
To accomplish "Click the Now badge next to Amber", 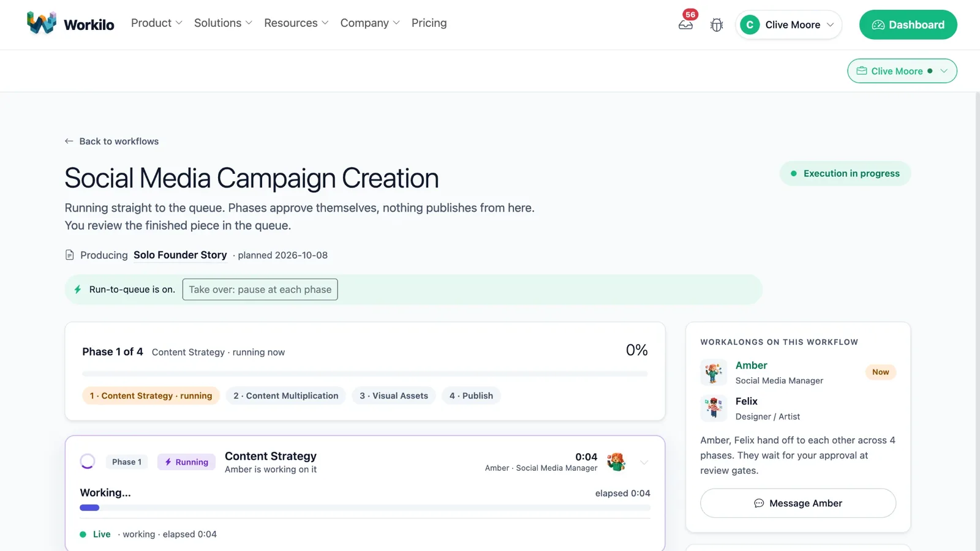I will pos(880,372).
